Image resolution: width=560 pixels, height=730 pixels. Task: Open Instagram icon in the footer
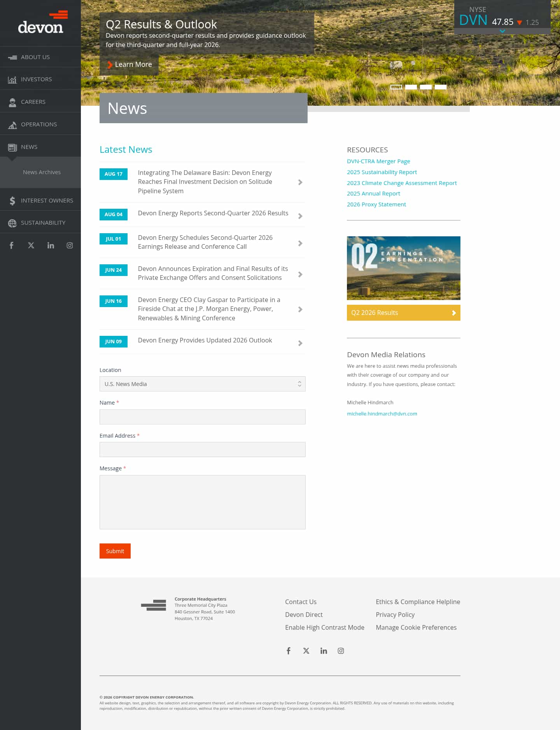coord(341,651)
